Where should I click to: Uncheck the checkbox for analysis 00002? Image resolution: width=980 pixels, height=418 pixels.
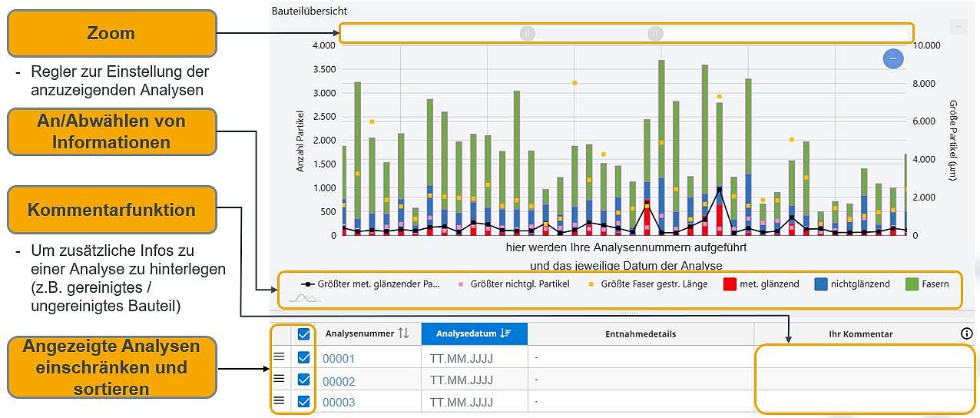click(303, 380)
